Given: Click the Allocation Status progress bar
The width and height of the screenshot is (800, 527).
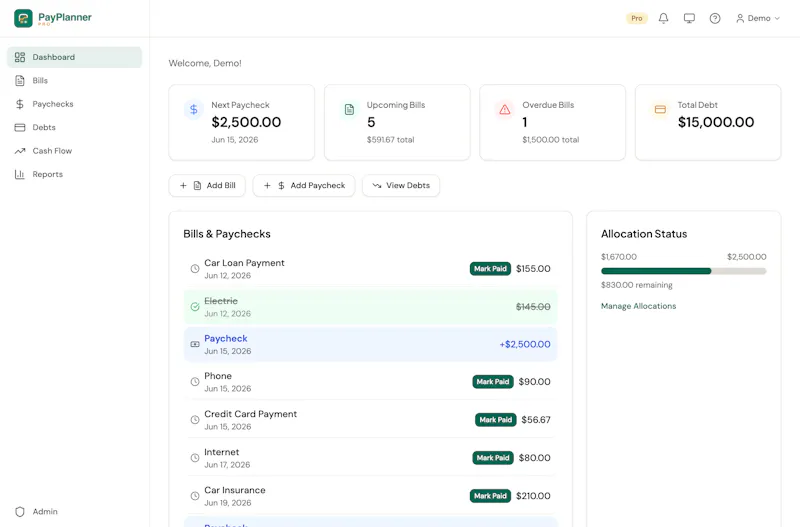Looking at the screenshot, I should (684, 271).
